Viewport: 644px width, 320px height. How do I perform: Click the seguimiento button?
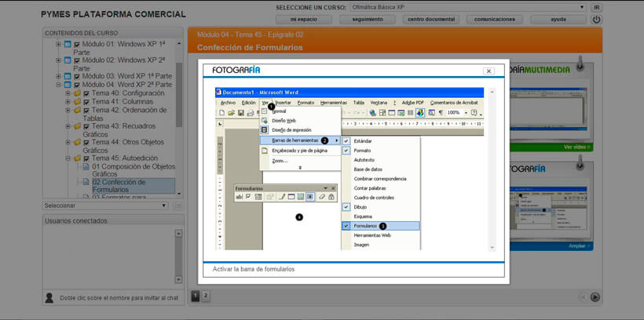[368, 20]
